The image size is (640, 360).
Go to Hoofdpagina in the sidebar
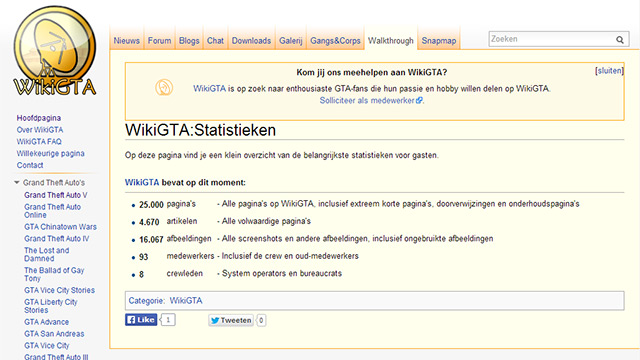(39, 118)
